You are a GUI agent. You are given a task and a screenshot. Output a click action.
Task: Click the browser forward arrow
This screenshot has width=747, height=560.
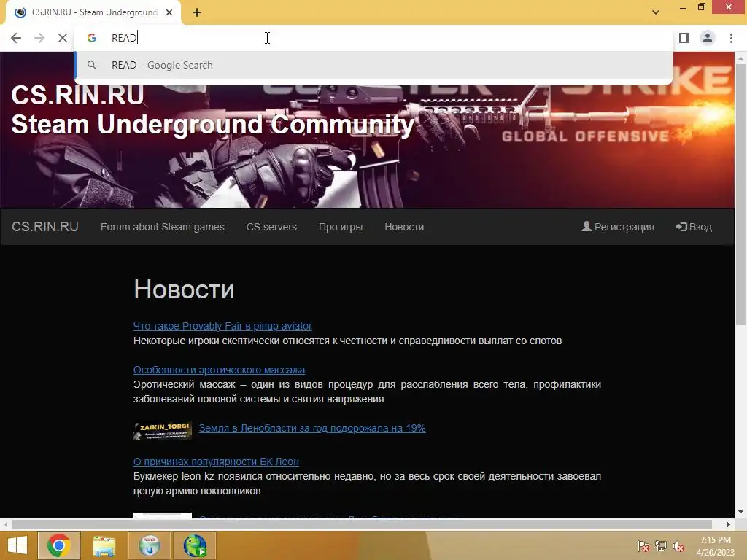tap(39, 38)
